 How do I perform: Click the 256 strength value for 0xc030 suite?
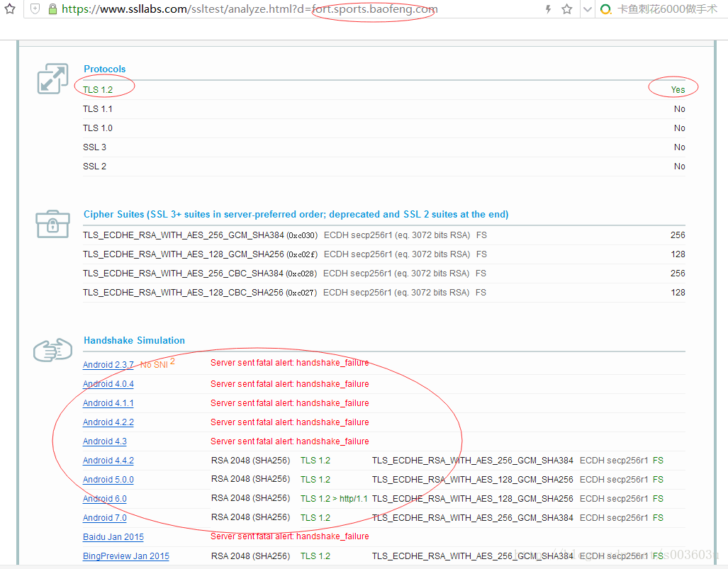[678, 235]
